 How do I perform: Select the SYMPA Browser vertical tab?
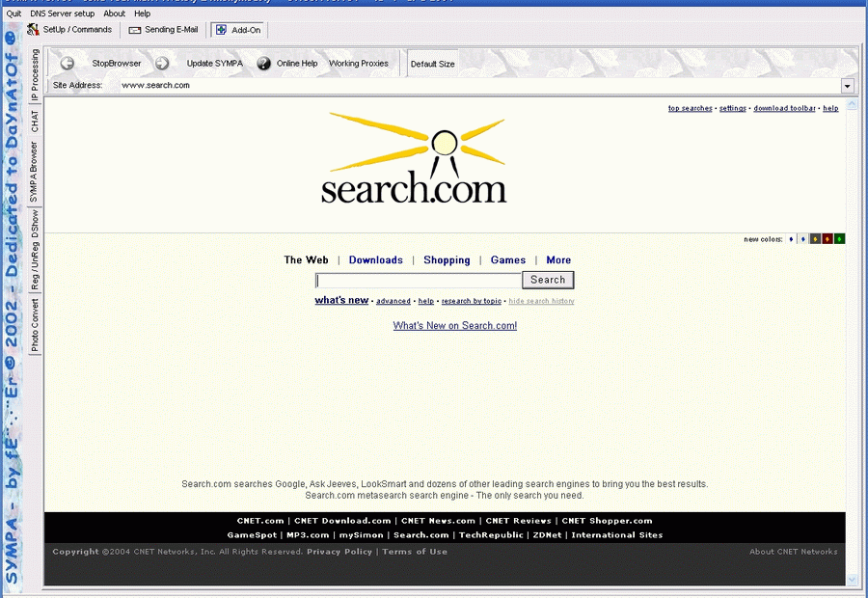click(35, 173)
